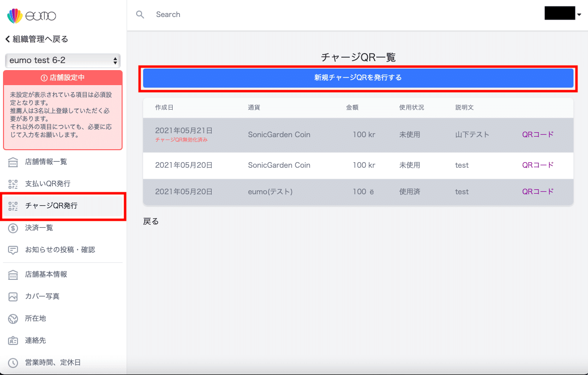The height and width of the screenshot is (375, 588).
Task: Click the 金額 column header
Action: (x=352, y=108)
